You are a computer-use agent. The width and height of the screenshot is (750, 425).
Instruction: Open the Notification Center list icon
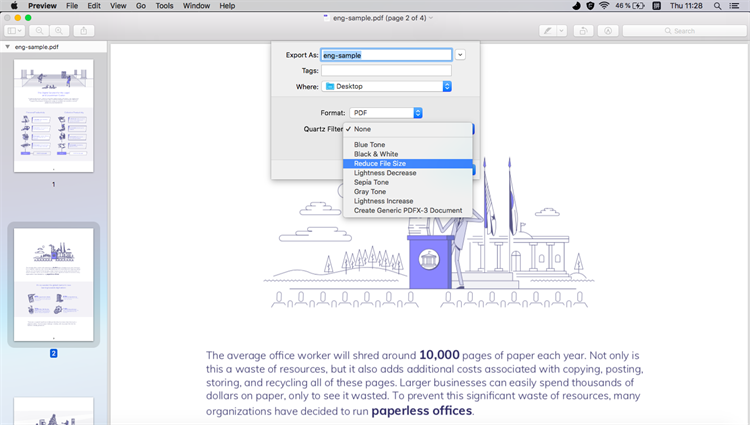click(x=734, y=6)
